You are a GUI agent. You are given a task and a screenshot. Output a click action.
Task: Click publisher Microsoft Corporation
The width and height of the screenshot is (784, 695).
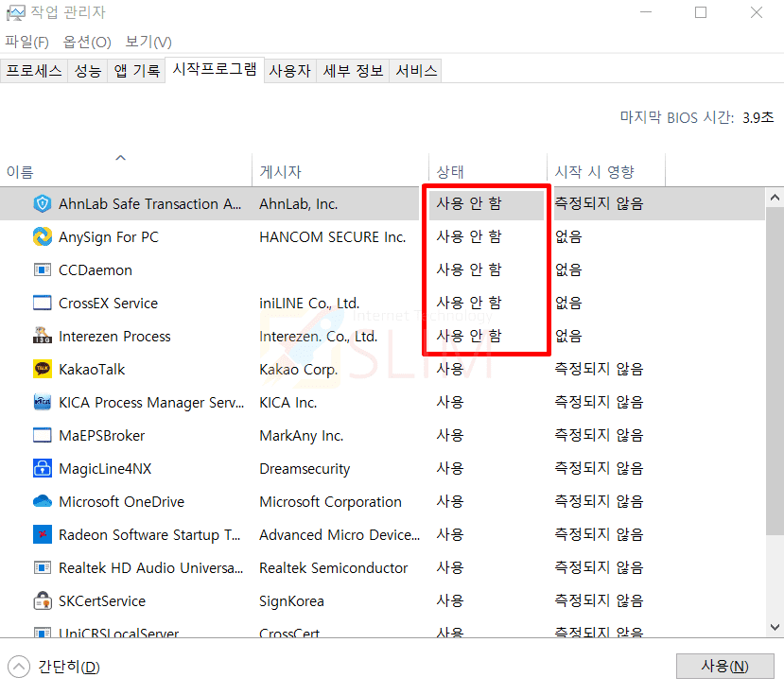[x=330, y=502]
